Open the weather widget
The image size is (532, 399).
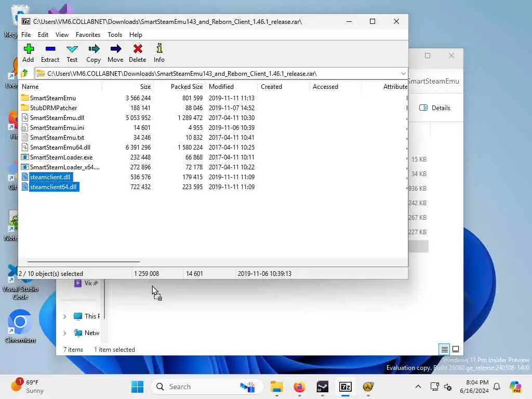coord(28,387)
